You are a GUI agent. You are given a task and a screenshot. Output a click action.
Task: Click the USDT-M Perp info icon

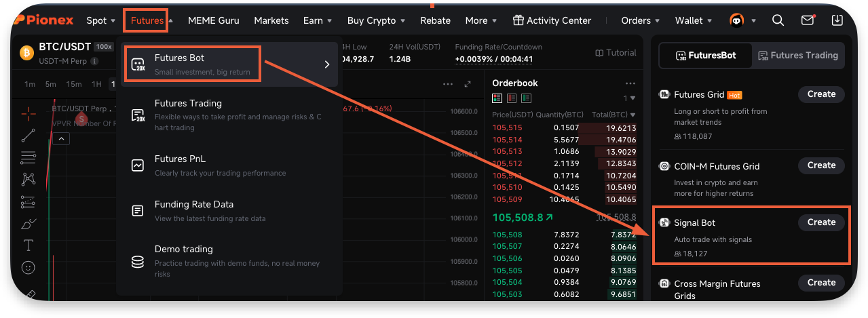click(94, 62)
